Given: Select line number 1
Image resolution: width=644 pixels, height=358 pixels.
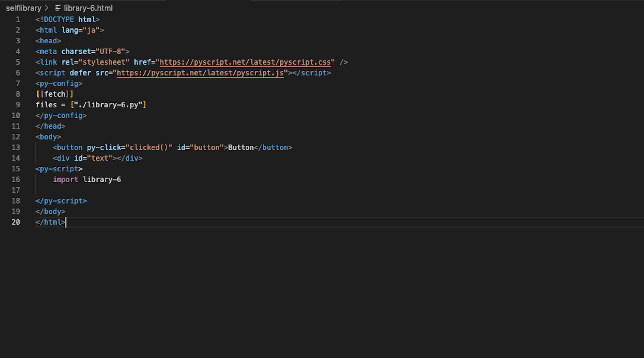Looking at the screenshot, I should click(x=18, y=19).
